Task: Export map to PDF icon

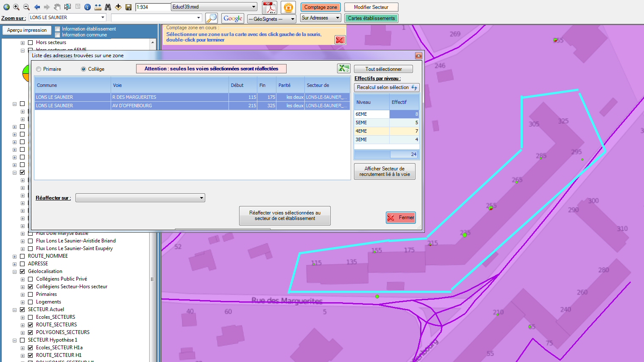Action: tap(270, 7)
